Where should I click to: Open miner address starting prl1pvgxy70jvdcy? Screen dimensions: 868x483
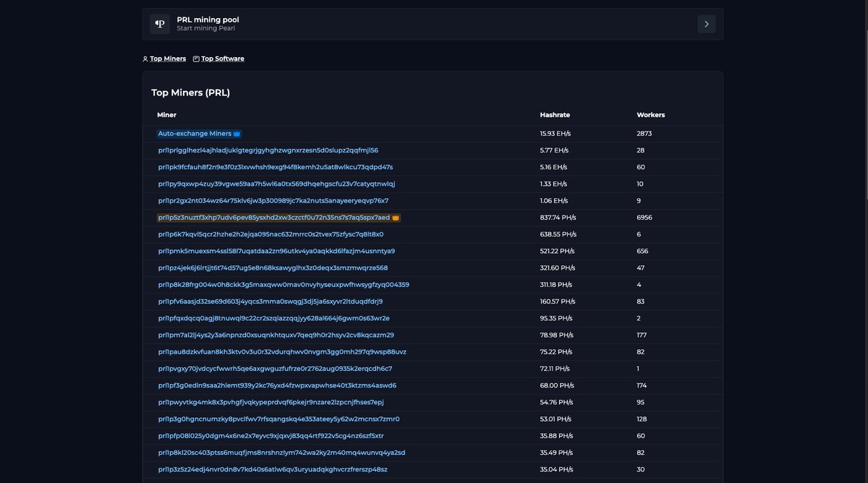(275, 368)
